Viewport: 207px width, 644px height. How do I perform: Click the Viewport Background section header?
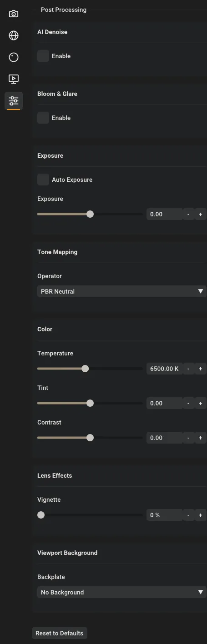click(x=67, y=553)
